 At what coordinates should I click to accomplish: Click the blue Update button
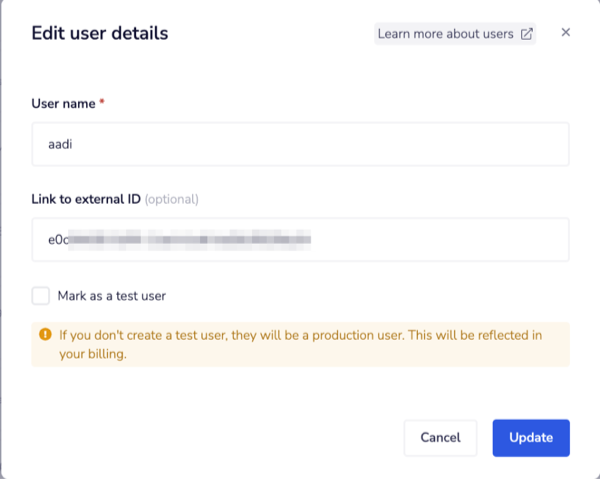[530, 437]
